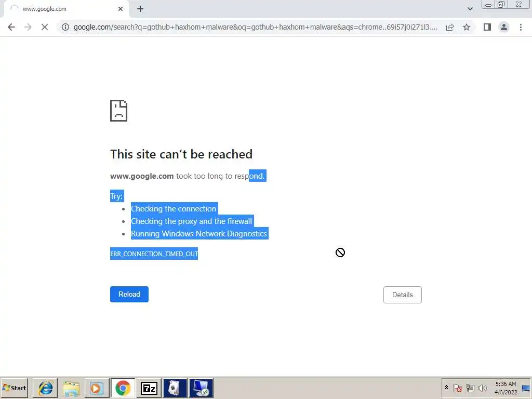Open the Solitaire card game icon
The height and width of the screenshot is (399, 532).
(x=175, y=388)
